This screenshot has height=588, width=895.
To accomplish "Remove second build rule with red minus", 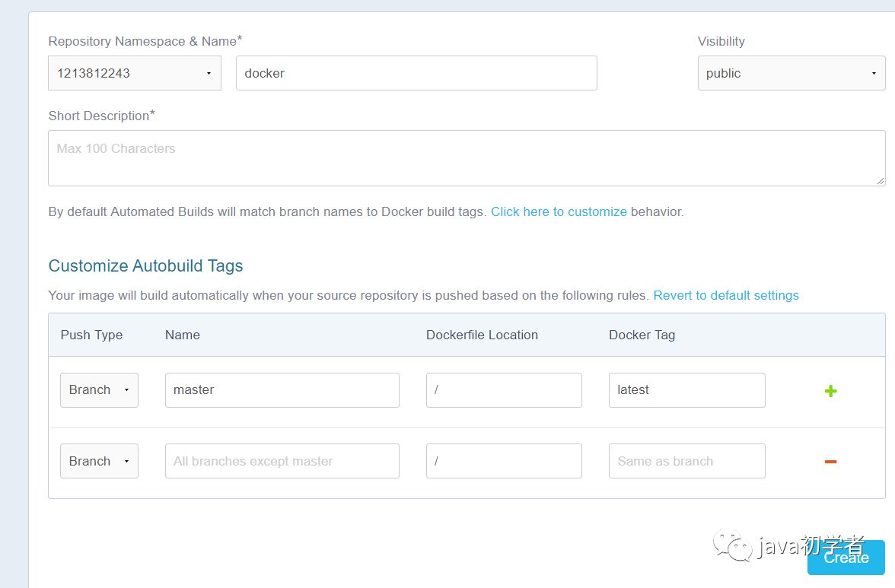I will click(x=830, y=462).
